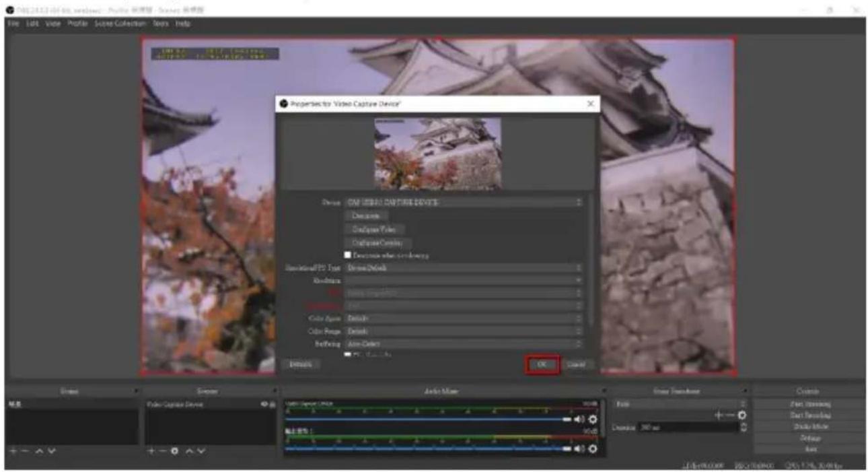
Task: Remove scene transition with minus icon
Action: (731, 416)
